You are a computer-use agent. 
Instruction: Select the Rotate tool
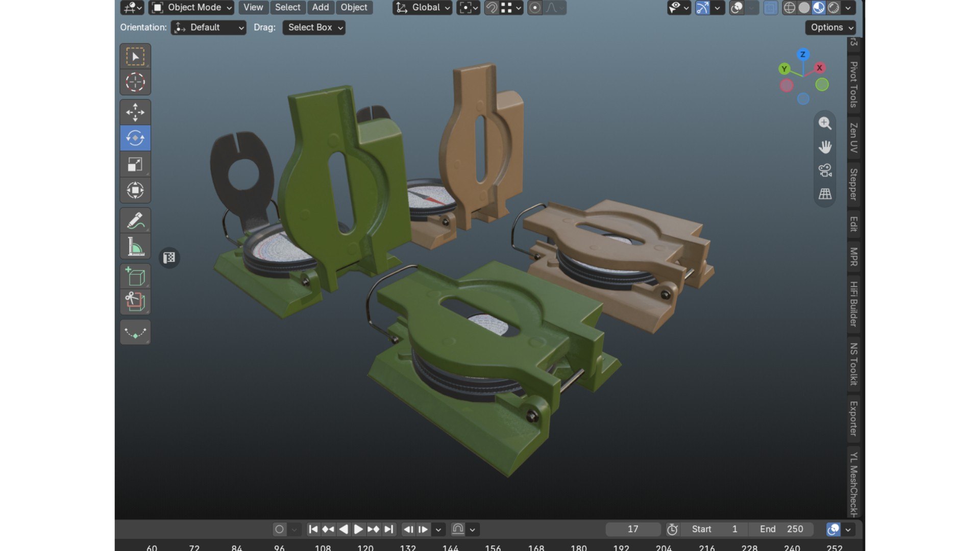135,138
